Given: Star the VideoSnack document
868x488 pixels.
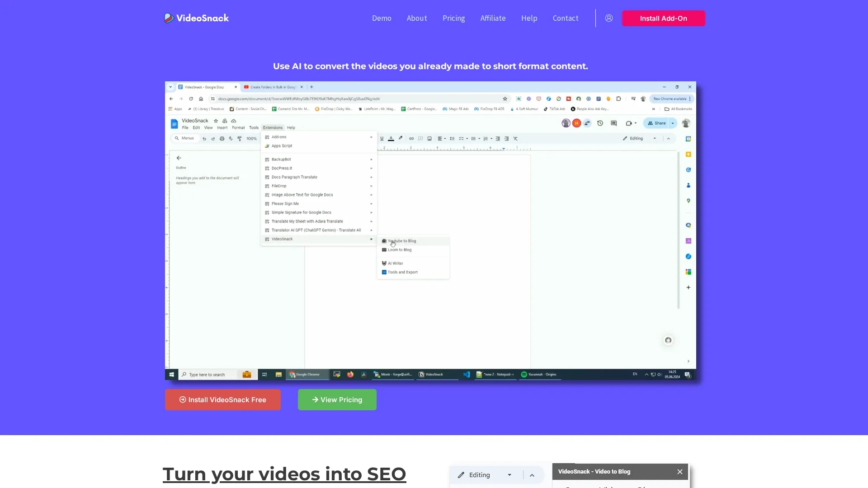Looking at the screenshot, I should [x=216, y=121].
